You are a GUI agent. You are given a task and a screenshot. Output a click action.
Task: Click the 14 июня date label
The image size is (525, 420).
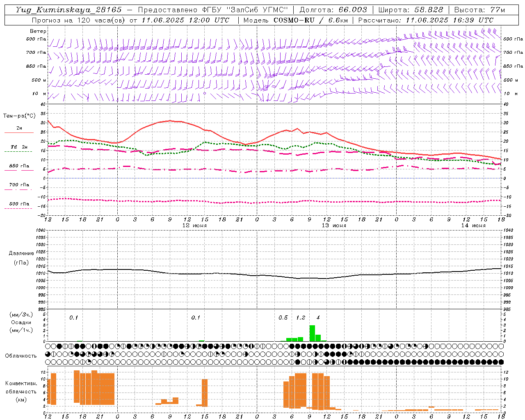click(x=473, y=226)
